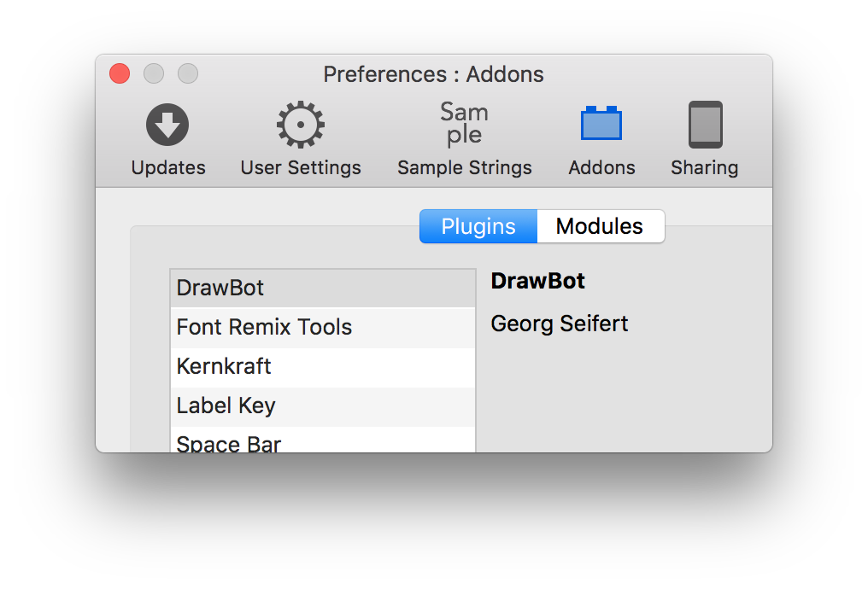Open Sample Strings via its 'Sam ple' icon

pos(464,125)
